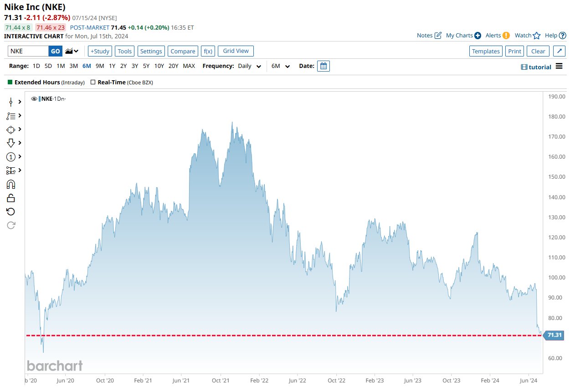
Task: Open the date calendar picker icon
Action: (x=324, y=66)
